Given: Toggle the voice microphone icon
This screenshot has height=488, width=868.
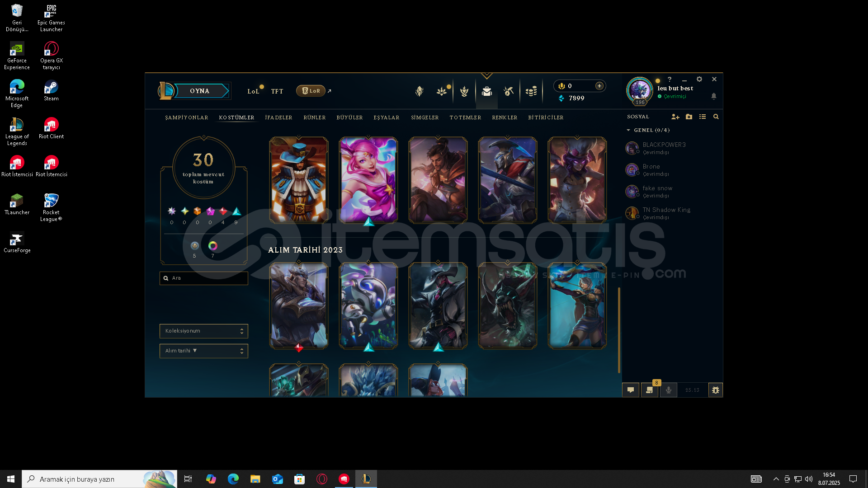Looking at the screenshot, I should [669, 390].
